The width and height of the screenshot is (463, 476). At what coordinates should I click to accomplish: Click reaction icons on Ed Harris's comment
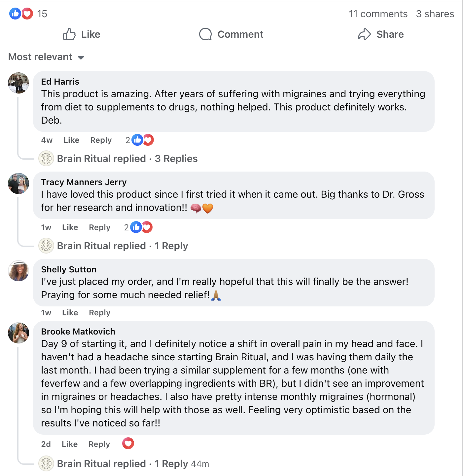tap(143, 140)
